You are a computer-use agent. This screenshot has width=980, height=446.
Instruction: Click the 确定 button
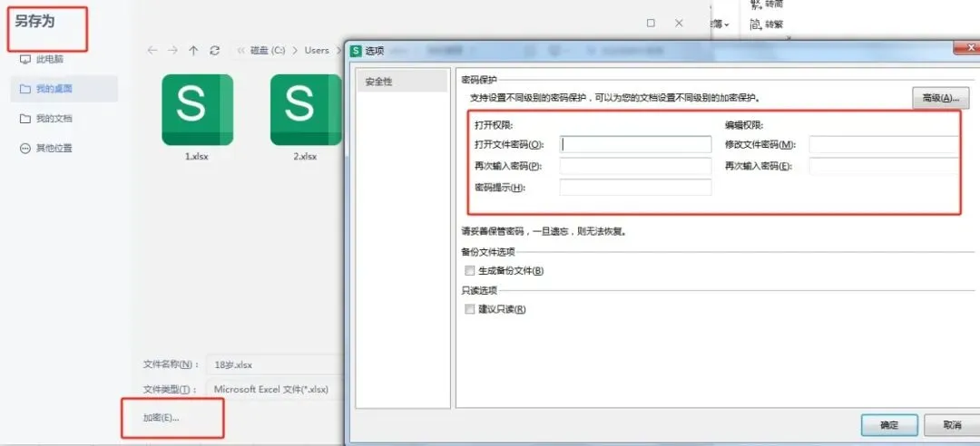click(888, 425)
